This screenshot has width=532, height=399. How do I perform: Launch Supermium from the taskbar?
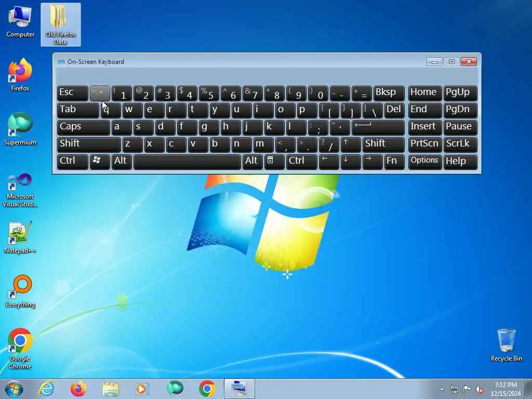coord(175,388)
